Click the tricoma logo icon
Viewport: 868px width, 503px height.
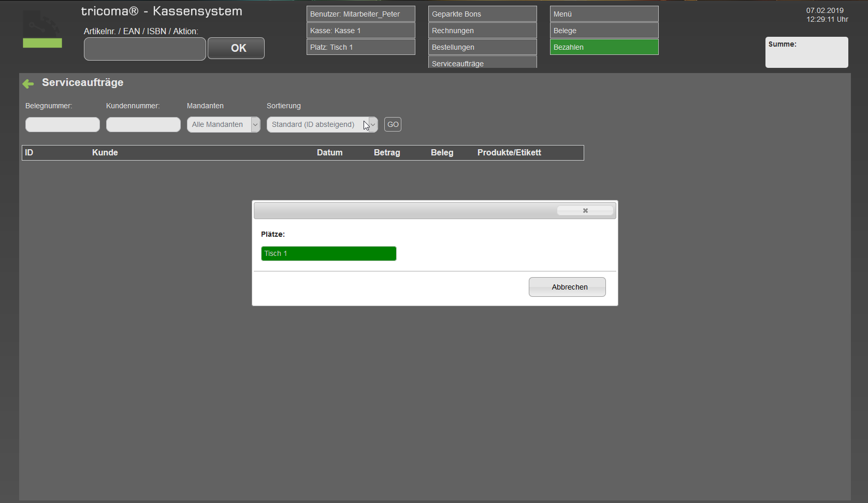(42, 30)
